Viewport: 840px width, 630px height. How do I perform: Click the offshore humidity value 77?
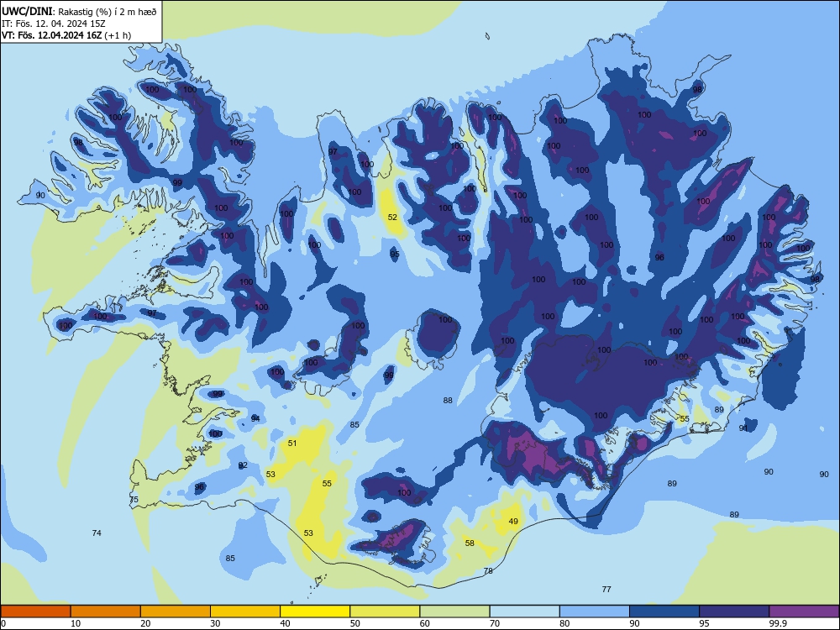tap(606, 589)
